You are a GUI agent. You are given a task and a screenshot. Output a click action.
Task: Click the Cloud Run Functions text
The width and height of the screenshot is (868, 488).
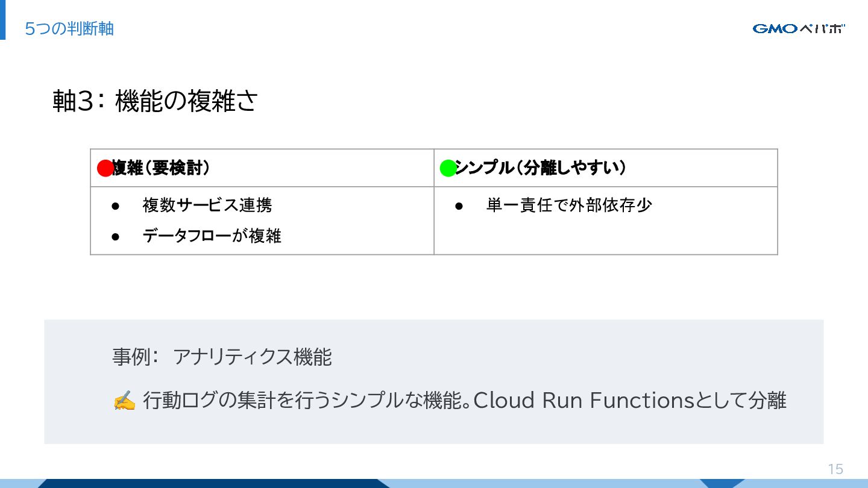[x=584, y=400]
